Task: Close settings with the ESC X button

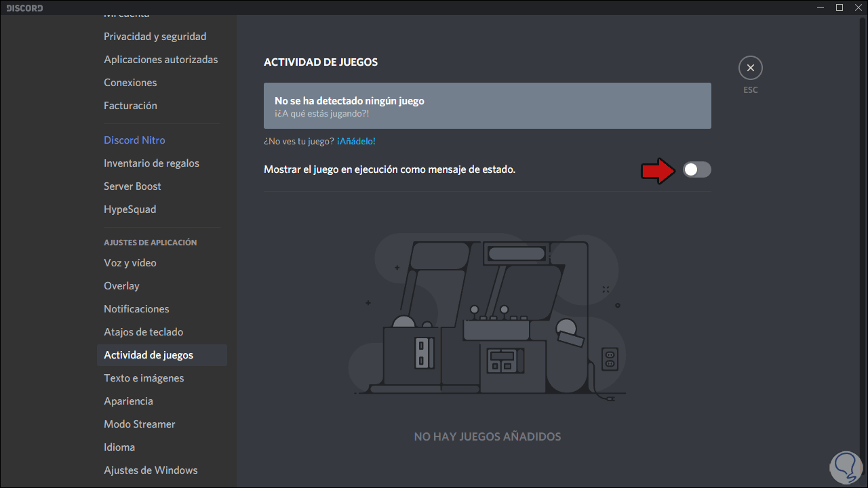Action: (x=750, y=68)
